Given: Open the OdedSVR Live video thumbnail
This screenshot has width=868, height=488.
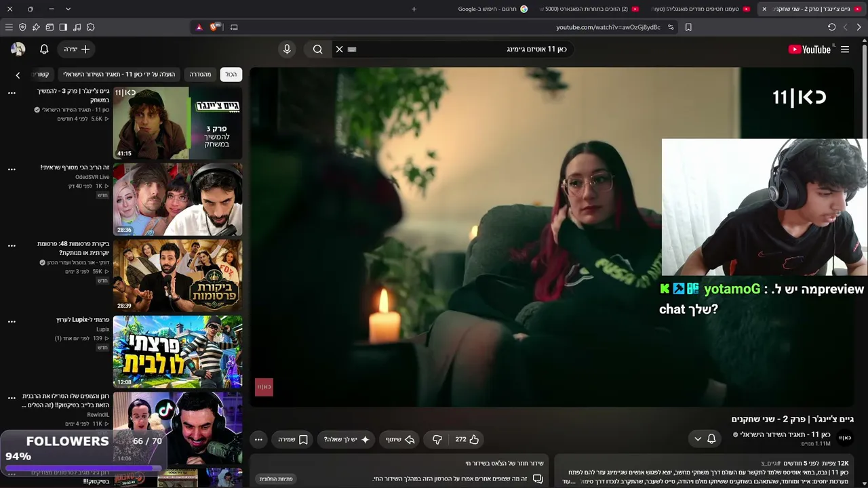Looking at the screenshot, I should click(178, 199).
